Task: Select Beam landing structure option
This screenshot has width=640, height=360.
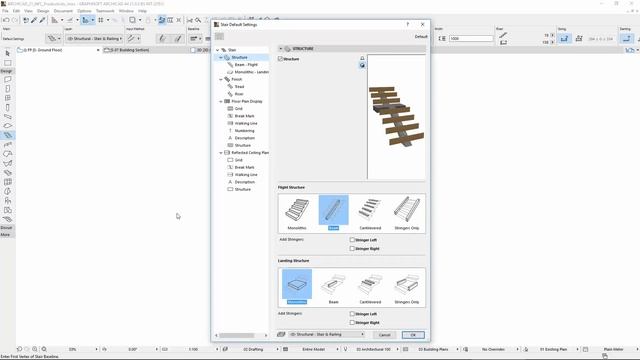Action: (333, 287)
